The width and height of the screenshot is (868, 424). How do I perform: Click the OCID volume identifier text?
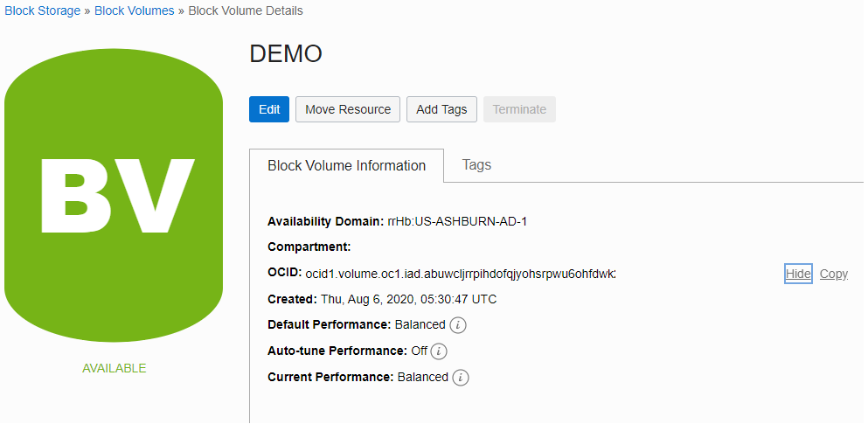[460, 274]
